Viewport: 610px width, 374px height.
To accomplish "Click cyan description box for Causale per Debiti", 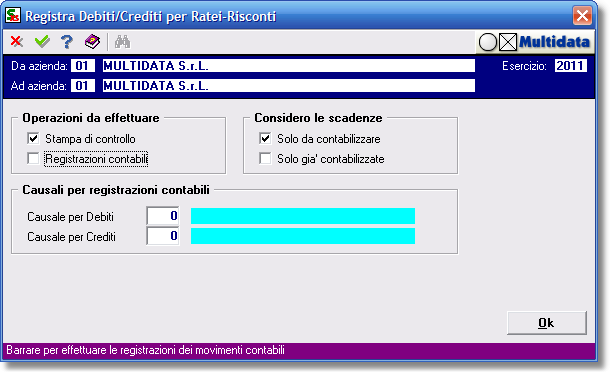I will coord(303,216).
